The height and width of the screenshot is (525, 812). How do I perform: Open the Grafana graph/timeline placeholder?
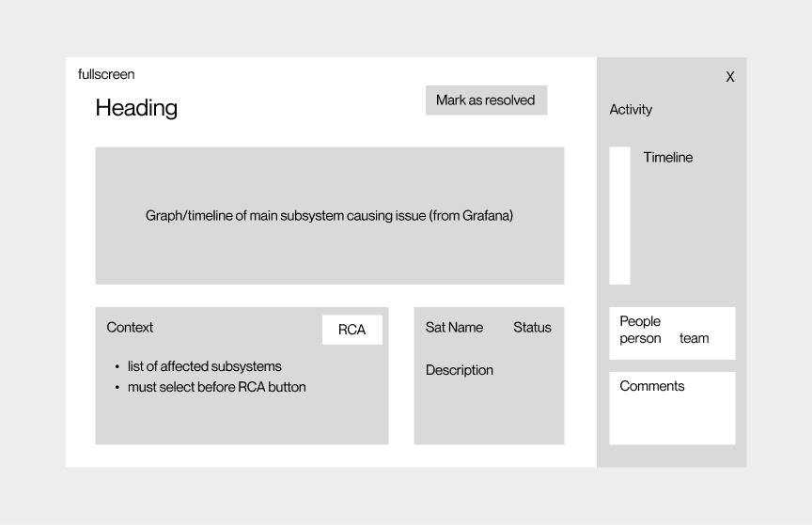point(329,215)
